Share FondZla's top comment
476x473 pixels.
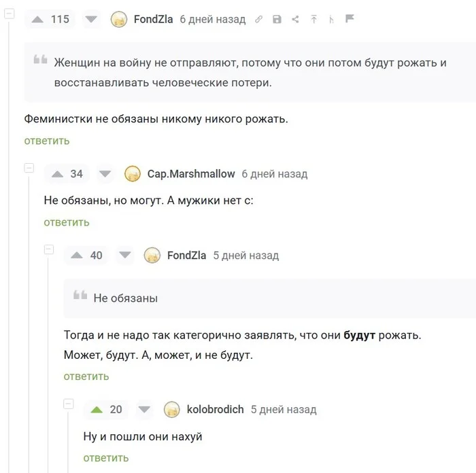[x=295, y=20]
